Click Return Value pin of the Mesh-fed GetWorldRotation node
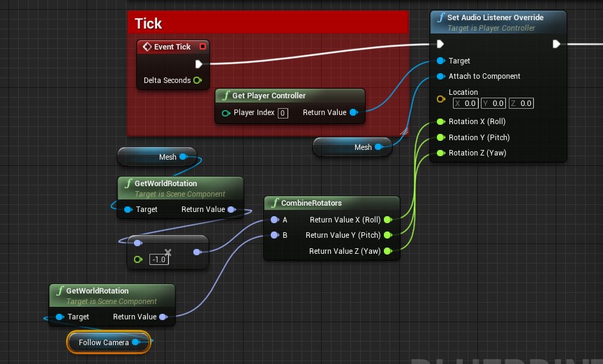Screen dimensions: 603x364 [x=232, y=209]
